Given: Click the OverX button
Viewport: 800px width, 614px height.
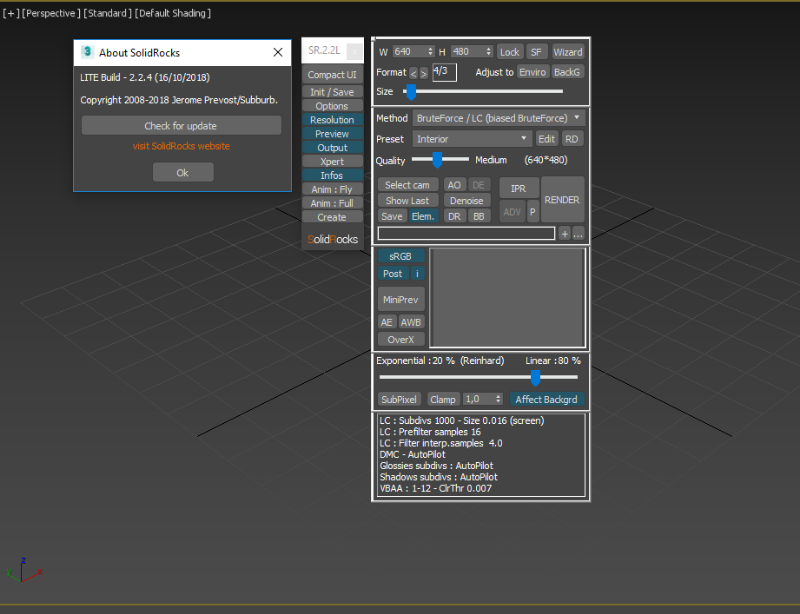Looking at the screenshot, I should pos(401,339).
